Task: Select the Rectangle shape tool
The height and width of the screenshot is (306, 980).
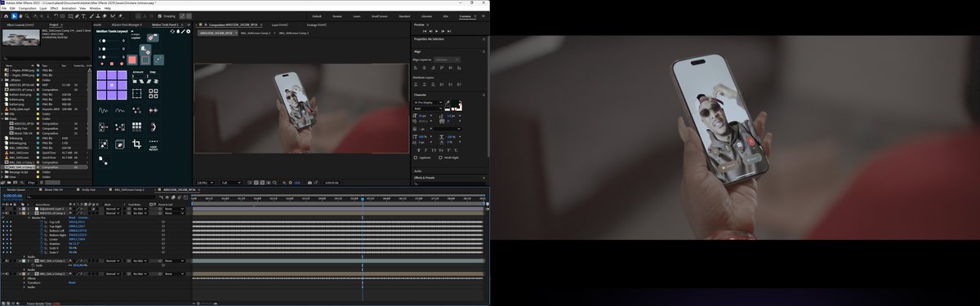Action: [71, 16]
